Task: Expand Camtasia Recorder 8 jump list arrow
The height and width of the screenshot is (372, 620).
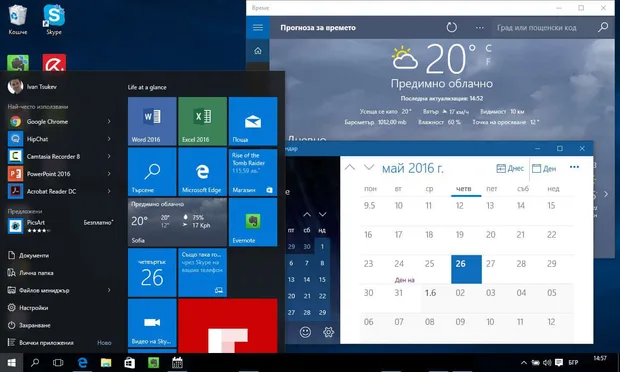Action: click(109, 156)
